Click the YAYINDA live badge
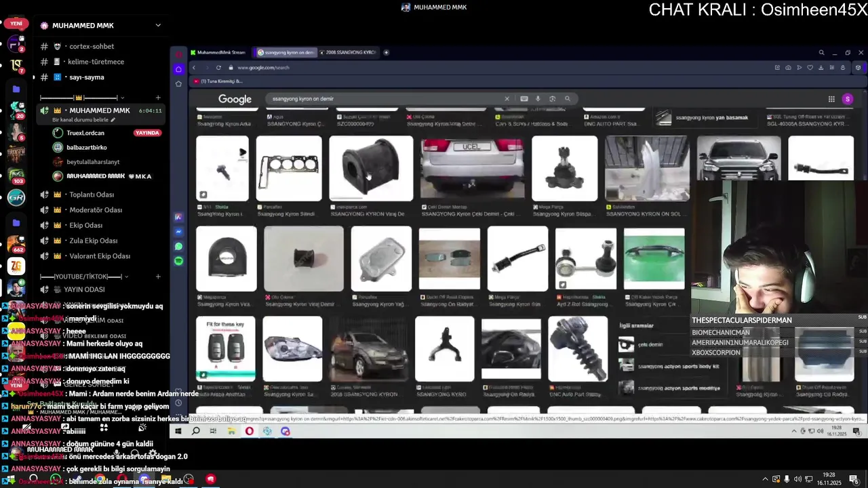Screen dimensions: 868x488 [147, 133]
